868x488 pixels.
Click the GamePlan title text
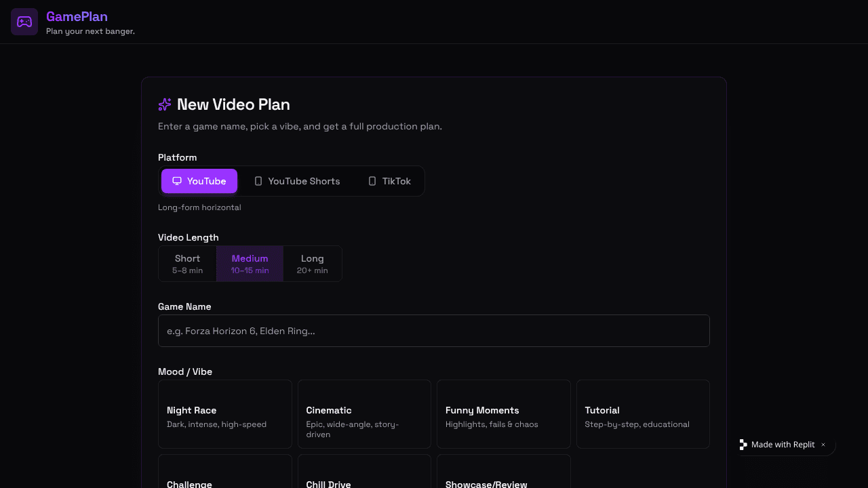click(x=77, y=17)
